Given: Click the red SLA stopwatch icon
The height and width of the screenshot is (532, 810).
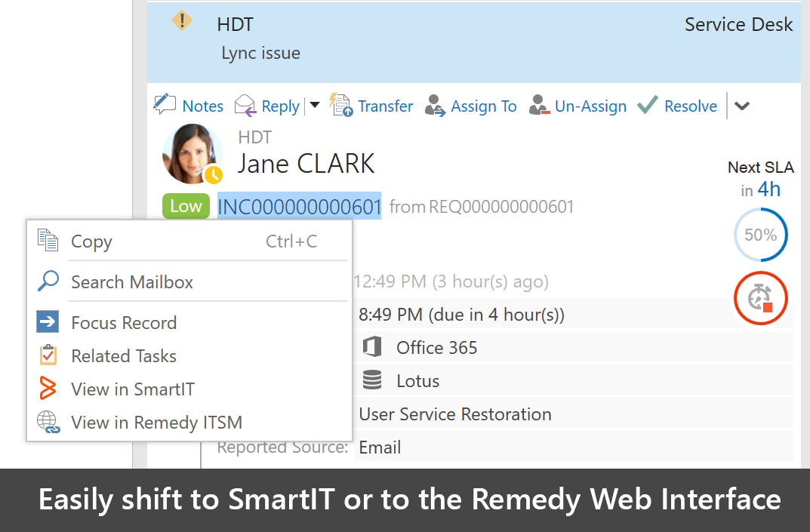Looking at the screenshot, I should tap(760, 299).
